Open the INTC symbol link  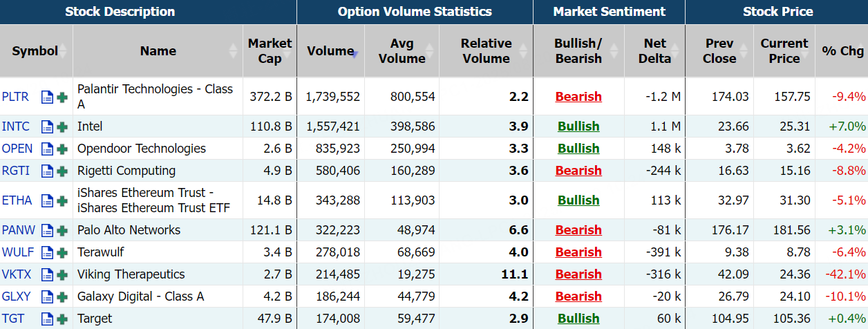(x=16, y=126)
